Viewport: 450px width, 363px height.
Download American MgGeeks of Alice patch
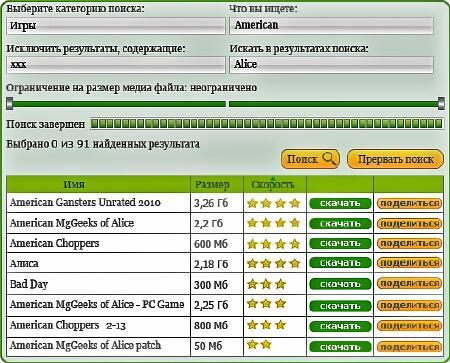tap(340, 347)
